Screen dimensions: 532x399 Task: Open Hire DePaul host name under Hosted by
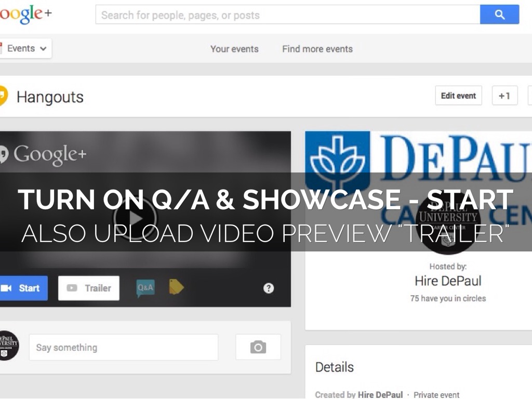[x=448, y=281]
